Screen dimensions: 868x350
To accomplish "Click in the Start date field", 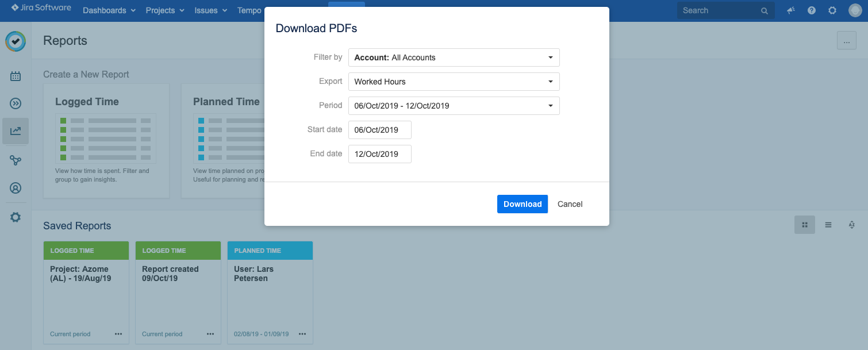I will pos(379,130).
